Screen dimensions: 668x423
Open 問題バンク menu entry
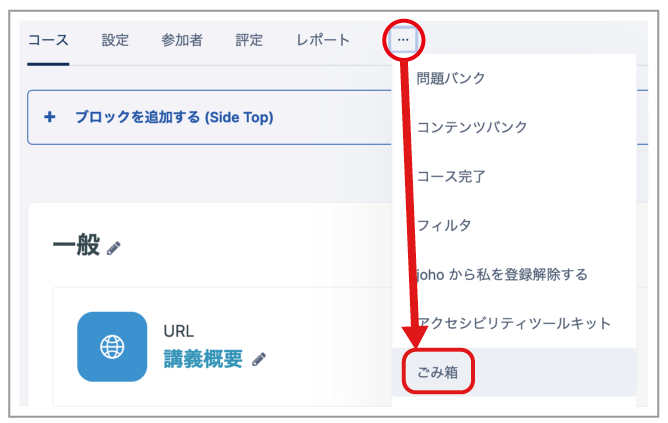(514, 78)
